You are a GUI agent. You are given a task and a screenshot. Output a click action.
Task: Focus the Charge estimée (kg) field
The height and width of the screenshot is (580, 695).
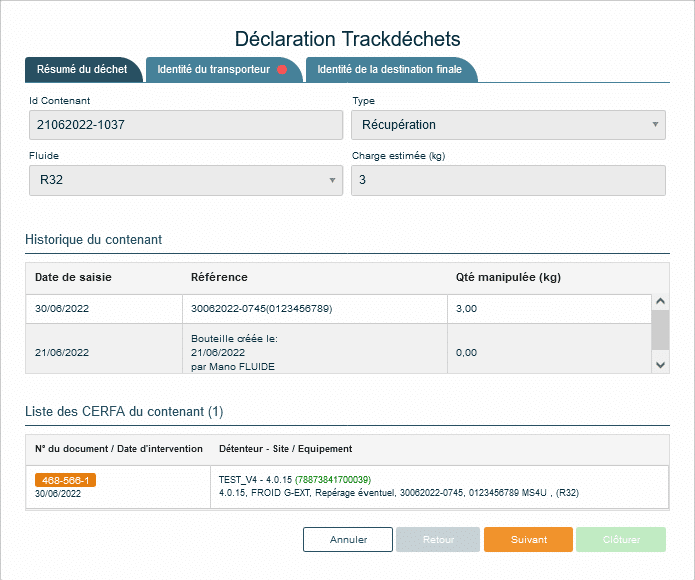point(507,180)
